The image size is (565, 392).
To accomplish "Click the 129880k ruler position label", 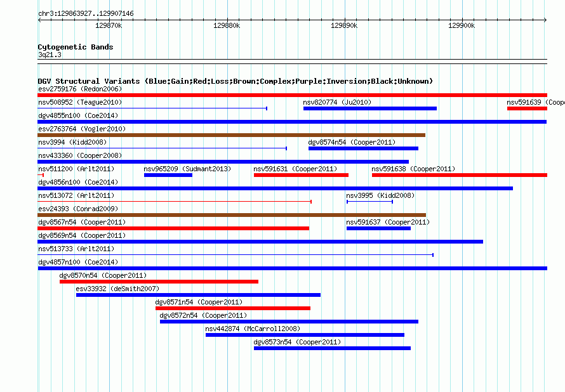I will [x=227, y=26].
